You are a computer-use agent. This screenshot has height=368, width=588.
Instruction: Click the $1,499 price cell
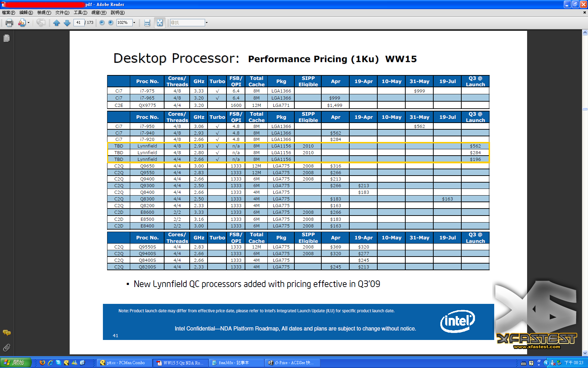pyautogui.click(x=335, y=105)
